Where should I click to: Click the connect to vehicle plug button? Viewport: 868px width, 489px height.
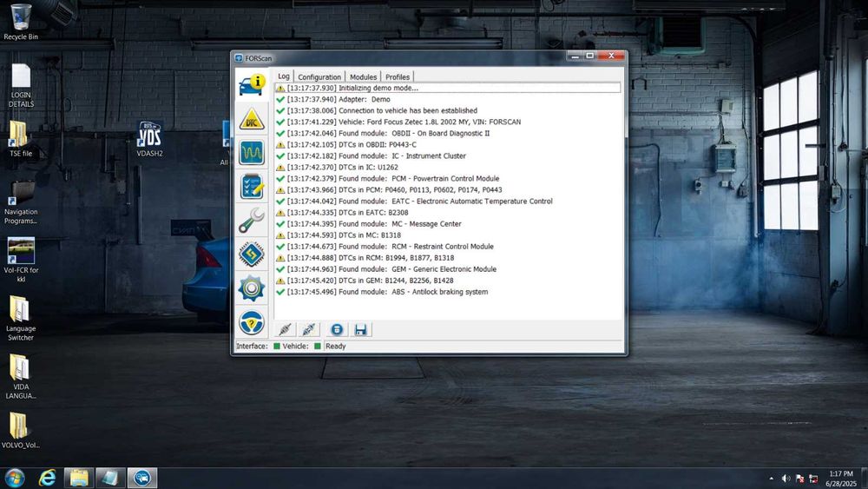click(285, 330)
